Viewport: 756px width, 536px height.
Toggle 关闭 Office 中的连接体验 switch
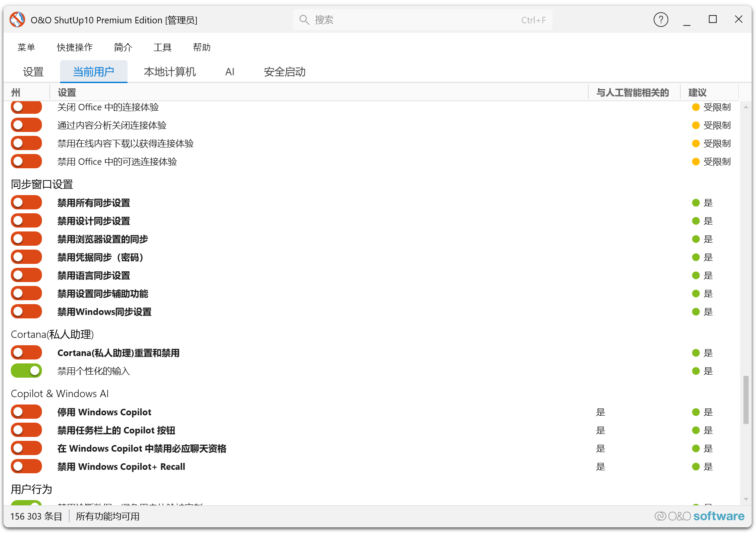(26, 107)
